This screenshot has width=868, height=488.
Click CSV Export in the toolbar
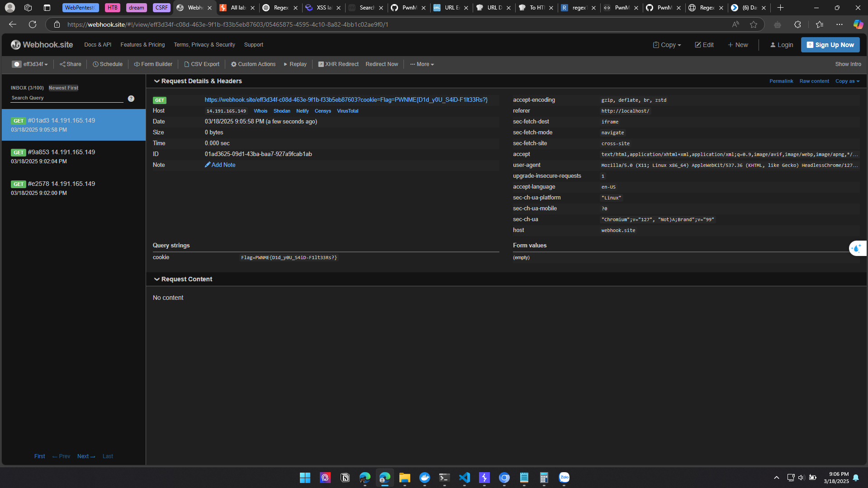(x=202, y=64)
